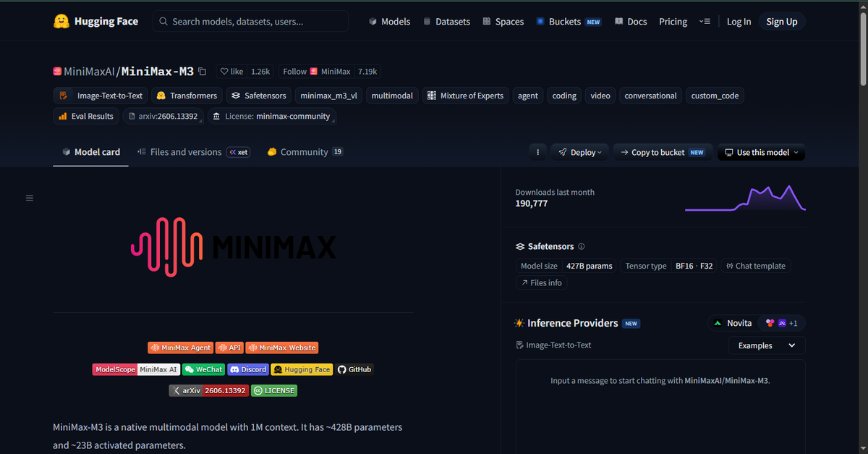
Task: Open the MiniMax Agent badge
Action: click(x=180, y=348)
